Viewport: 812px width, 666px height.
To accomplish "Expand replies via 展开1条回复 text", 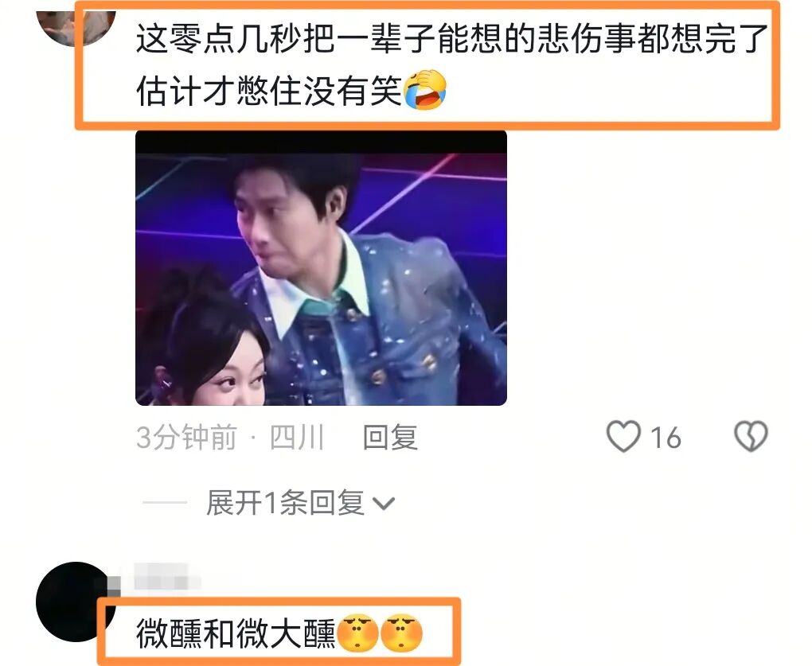I will coord(285,503).
